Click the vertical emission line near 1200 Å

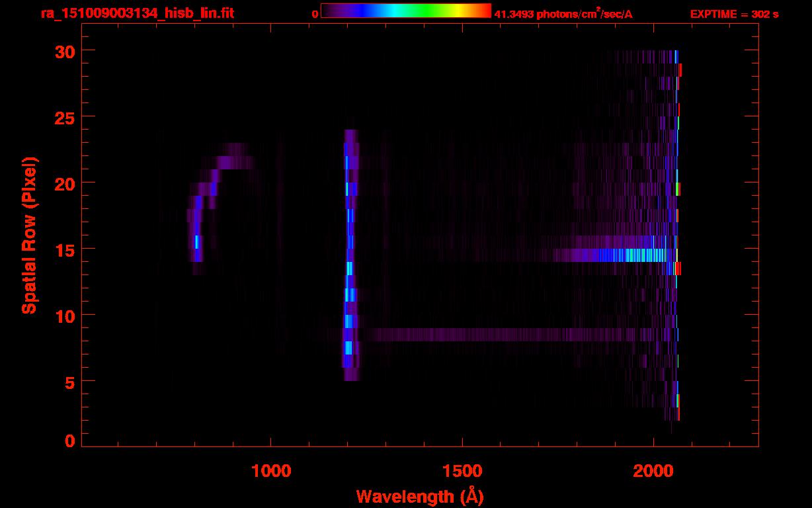[x=350, y=255]
